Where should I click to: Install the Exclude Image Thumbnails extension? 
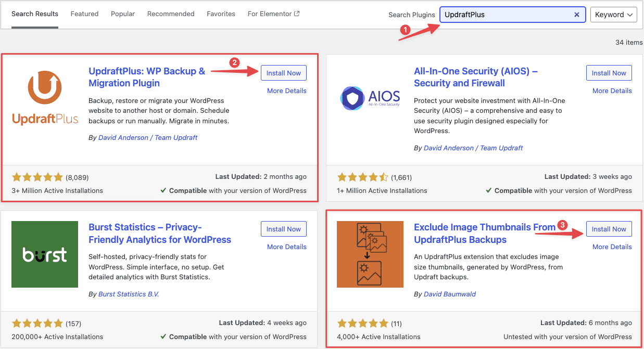[x=609, y=228]
